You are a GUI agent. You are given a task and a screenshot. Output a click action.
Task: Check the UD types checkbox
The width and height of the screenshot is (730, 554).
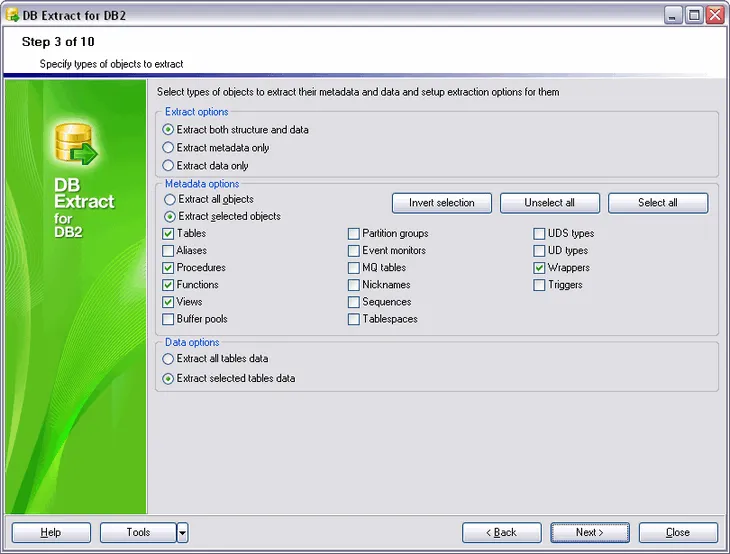pos(539,251)
